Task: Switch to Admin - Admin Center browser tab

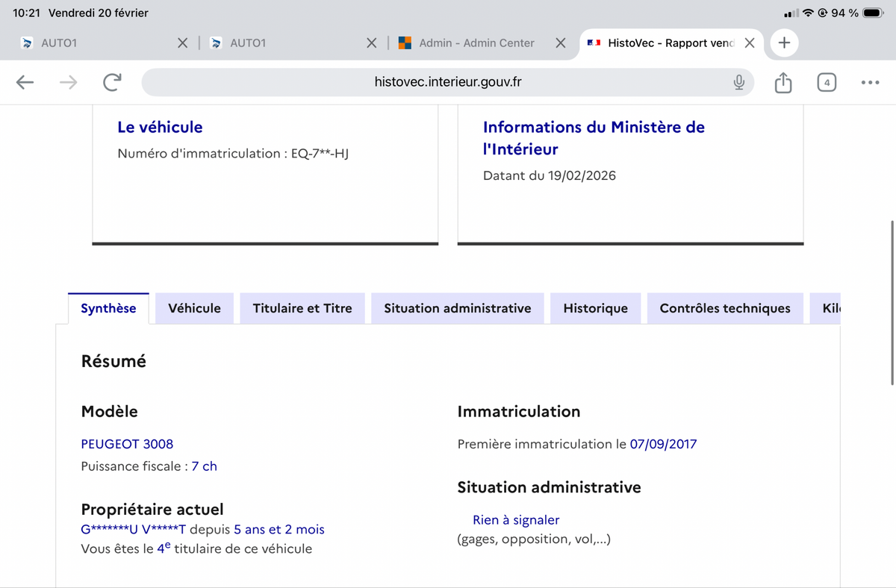Action: point(476,43)
